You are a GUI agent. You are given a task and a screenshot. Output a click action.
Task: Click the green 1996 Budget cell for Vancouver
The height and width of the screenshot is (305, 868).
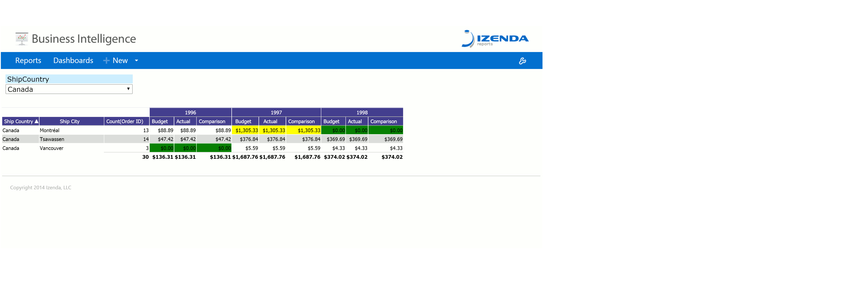pos(162,148)
